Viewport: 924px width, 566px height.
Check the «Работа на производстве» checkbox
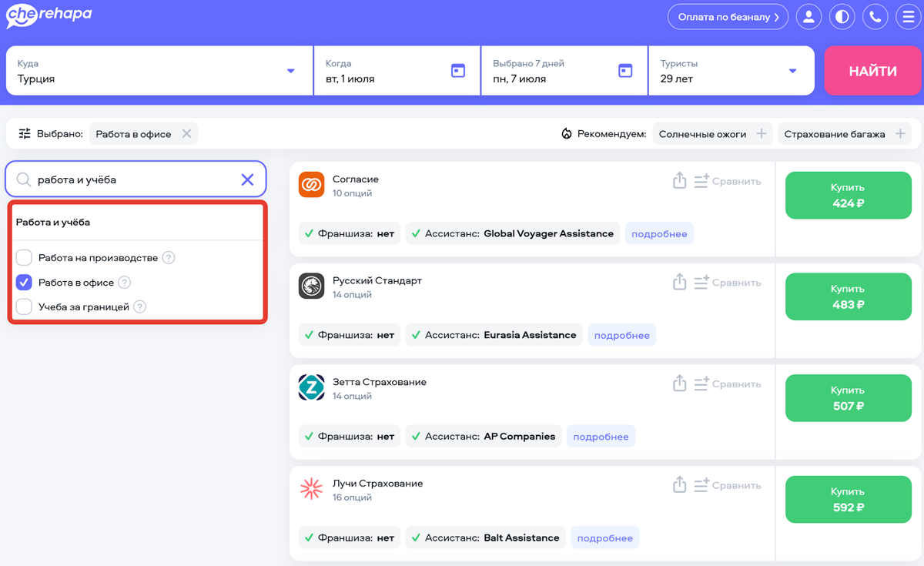pyautogui.click(x=23, y=258)
